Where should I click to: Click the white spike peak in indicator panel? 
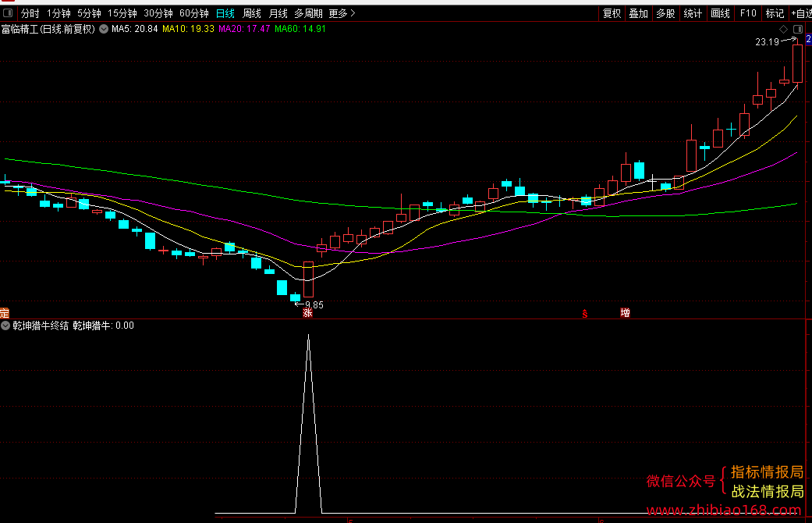coord(309,337)
